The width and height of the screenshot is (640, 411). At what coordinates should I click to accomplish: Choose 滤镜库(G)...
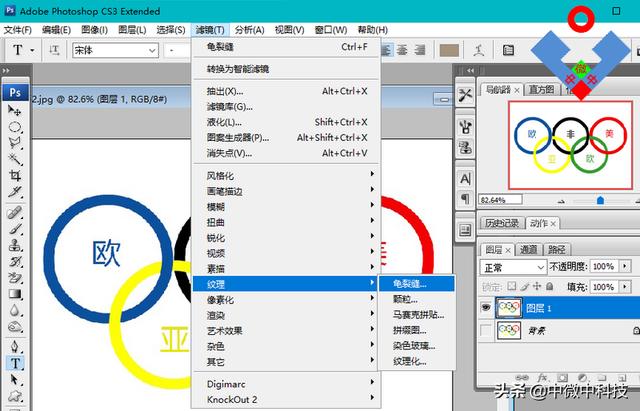[286, 107]
